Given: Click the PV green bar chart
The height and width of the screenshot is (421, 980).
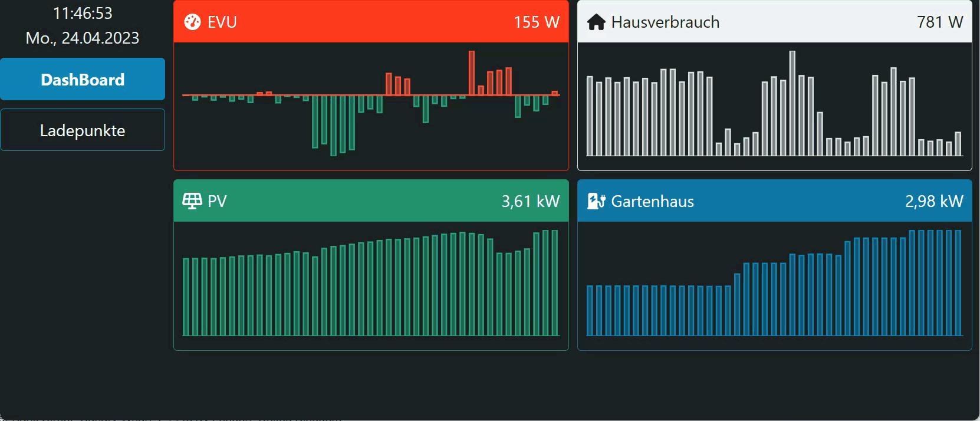Looking at the screenshot, I should tap(371, 283).
